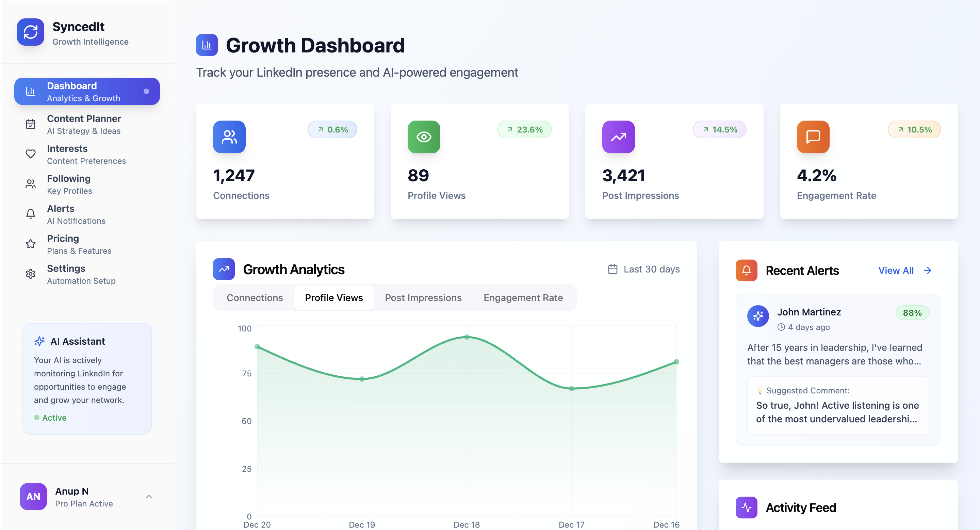The height and width of the screenshot is (530, 980).
Task: Click the Alerts bell icon in sidebar
Action: (30, 214)
